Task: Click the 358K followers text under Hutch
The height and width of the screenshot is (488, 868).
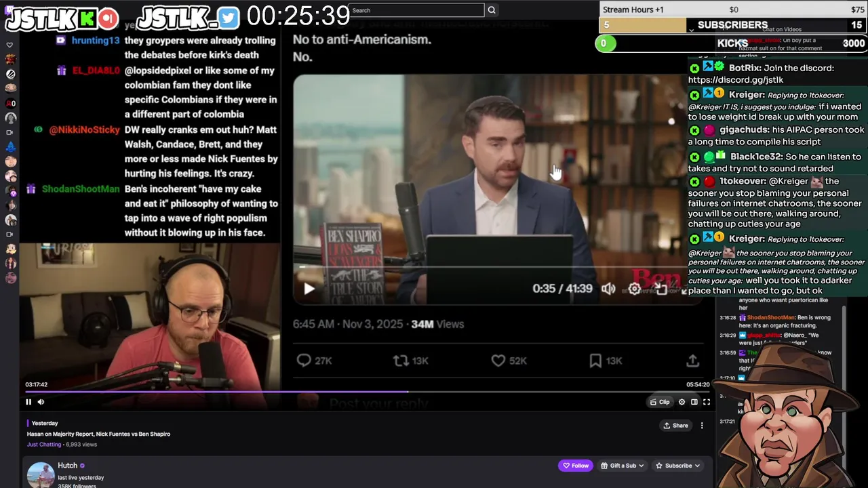Action: pos(77,486)
